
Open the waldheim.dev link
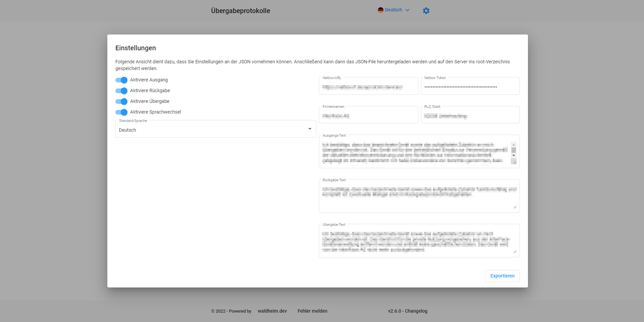(x=272, y=311)
